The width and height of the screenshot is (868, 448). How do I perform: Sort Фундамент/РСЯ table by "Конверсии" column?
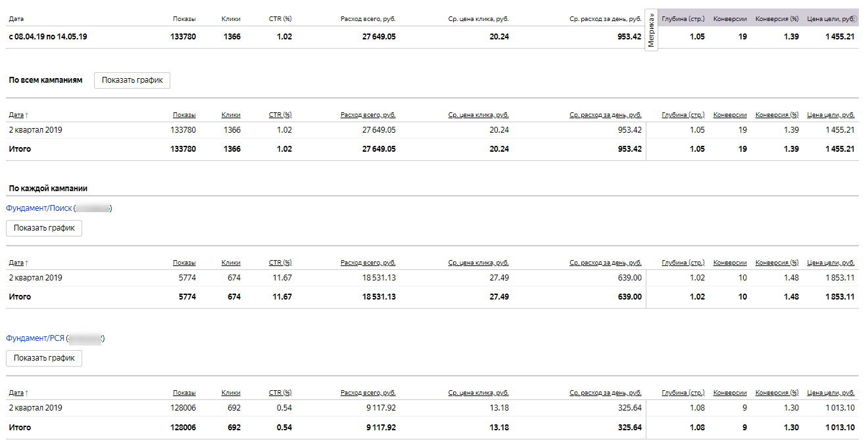pyautogui.click(x=730, y=393)
